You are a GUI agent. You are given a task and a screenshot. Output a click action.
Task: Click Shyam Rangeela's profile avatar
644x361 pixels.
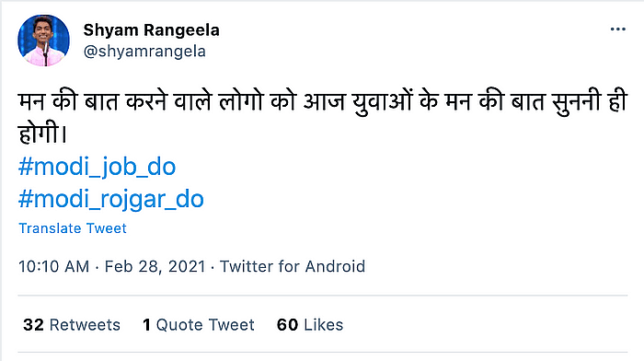point(43,41)
